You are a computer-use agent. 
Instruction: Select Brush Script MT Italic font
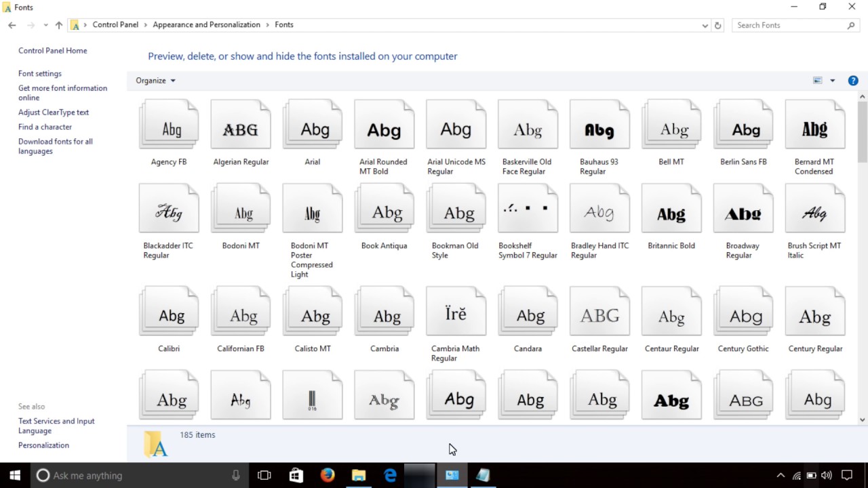816,208
